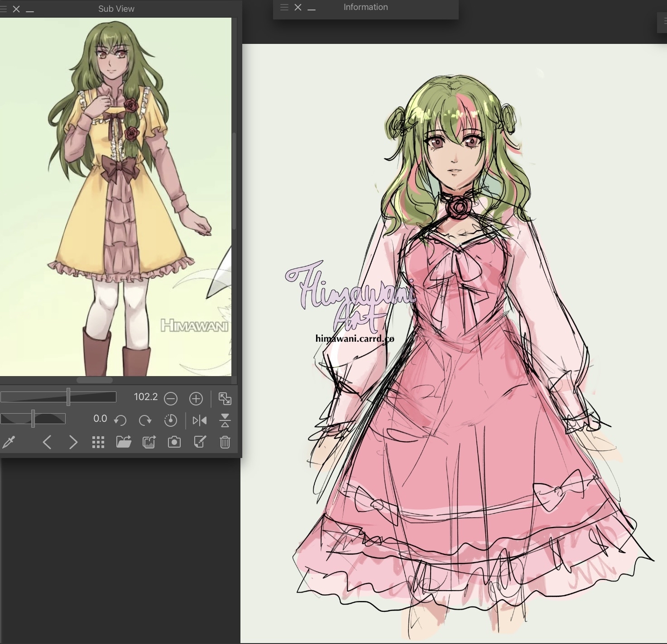
Task: Fit Sub View image to panel
Action: [x=225, y=399]
